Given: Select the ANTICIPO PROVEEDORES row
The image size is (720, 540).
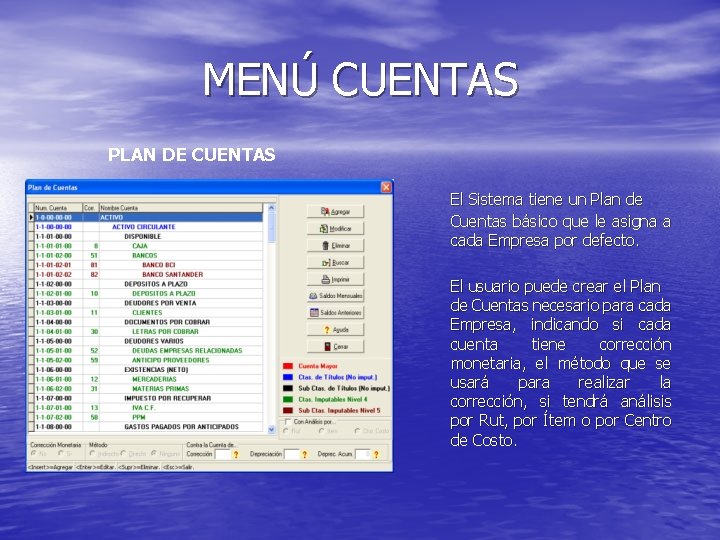Looking at the screenshot, I should [146, 360].
